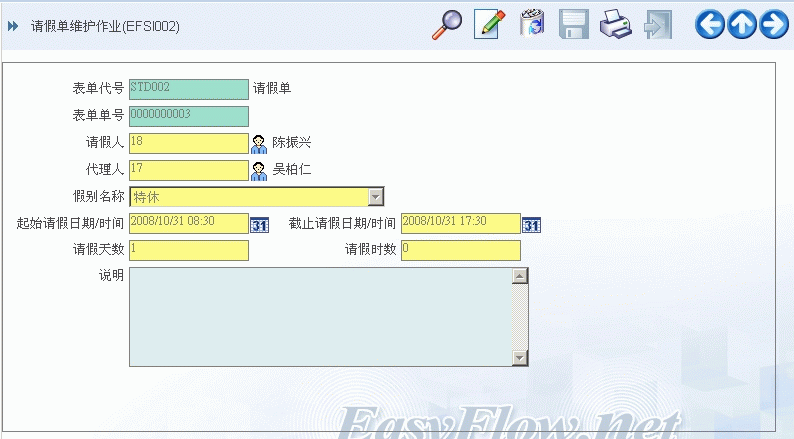Click the magnifying glass search icon
794x439 pixels.
coord(446,25)
